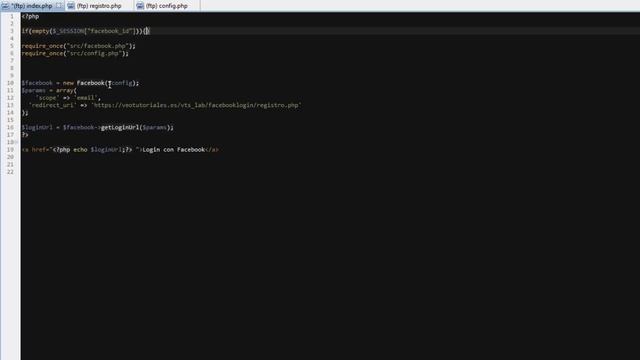Click the closing ); on line 14
640x360 pixels.
pyautogui.click(x=25, y=112)
